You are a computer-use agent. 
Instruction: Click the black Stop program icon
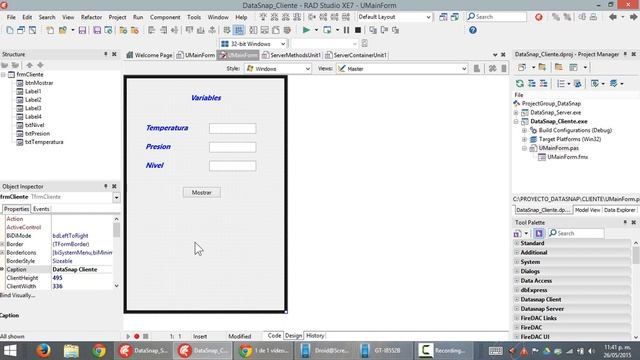(x=358, y=30)
